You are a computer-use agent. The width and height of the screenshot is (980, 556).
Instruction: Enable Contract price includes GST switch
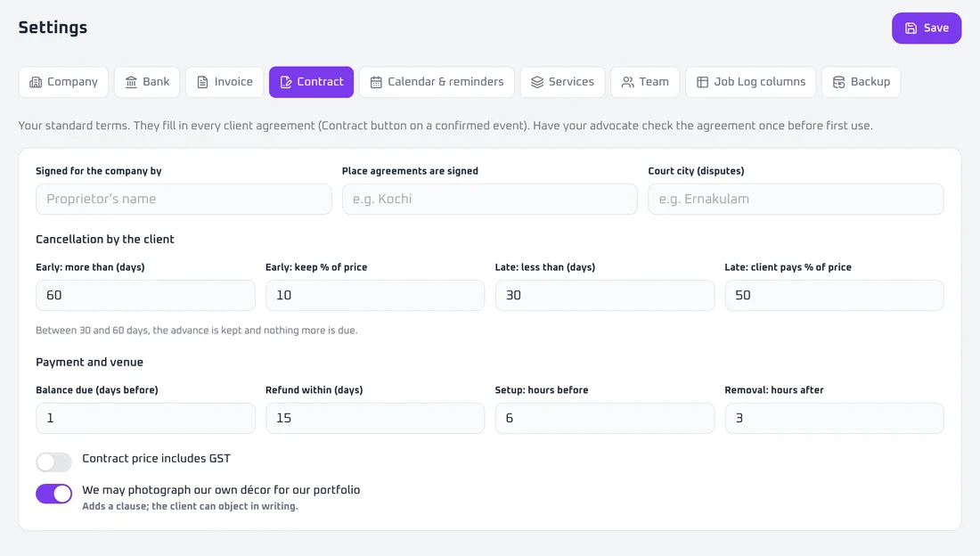pyautogui.click(x=53, y=462)
